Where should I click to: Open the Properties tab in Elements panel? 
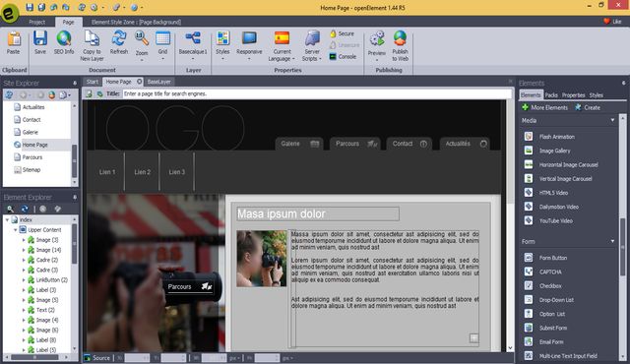(x=573, y=95)
